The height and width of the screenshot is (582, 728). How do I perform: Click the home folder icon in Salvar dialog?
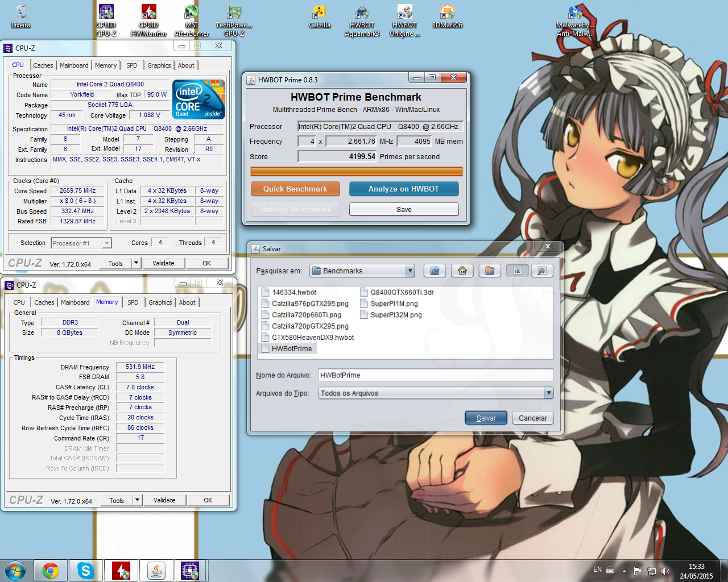pyautogui.click(x=462, y=271)
